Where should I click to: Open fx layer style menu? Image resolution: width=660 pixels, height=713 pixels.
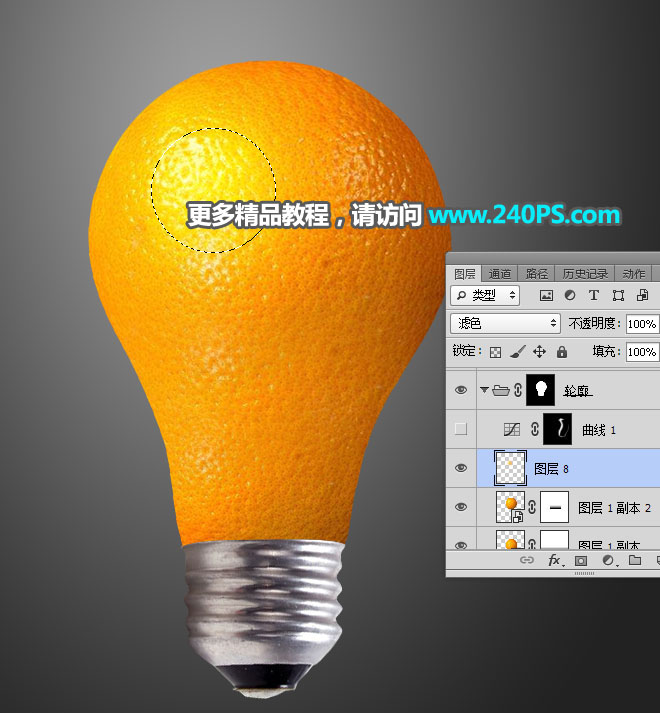pos(554,560)
